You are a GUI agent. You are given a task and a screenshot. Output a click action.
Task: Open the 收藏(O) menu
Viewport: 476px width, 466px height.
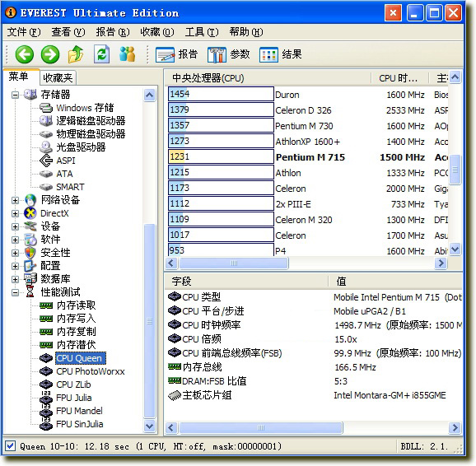click(x=157, y=32)
